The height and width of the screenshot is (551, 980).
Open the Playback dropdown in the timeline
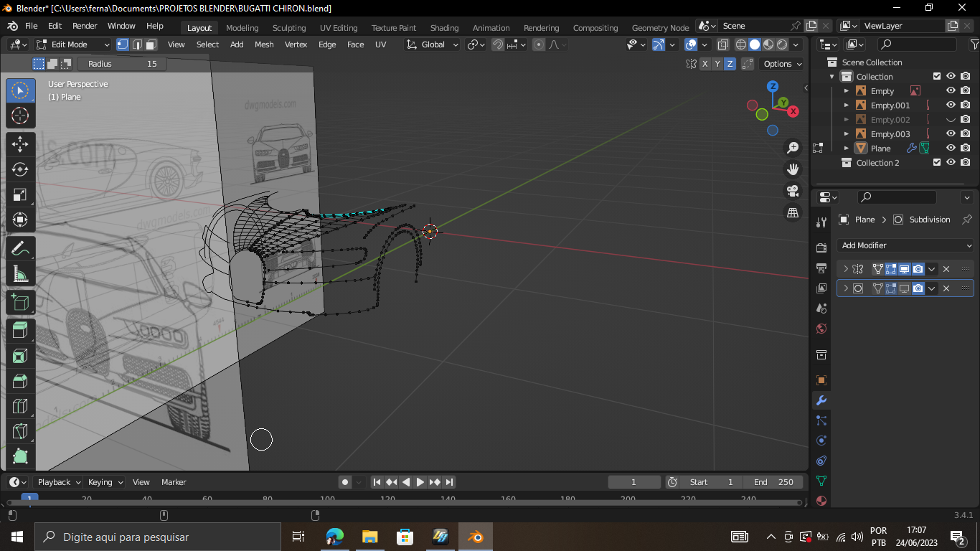point(59,482)
